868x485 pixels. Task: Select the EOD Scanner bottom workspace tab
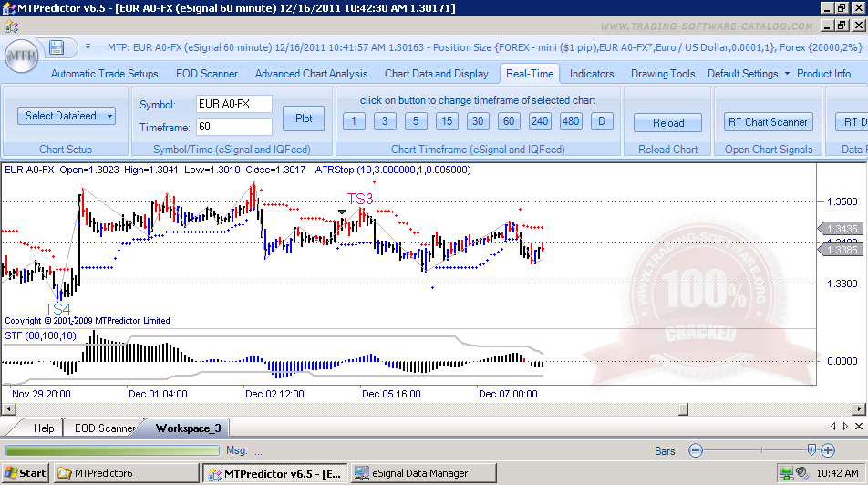tap(104, 428)
